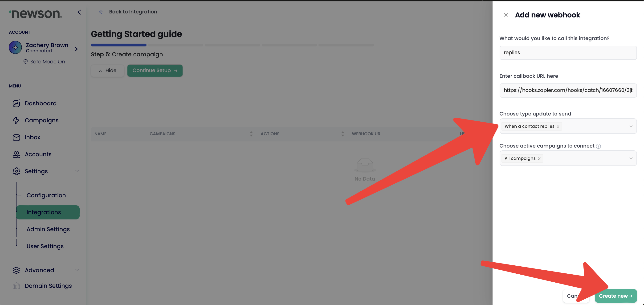Image resolution: width=644 pixels, height=305 pixels.
Task: Click the Domain Settings building icon
Action: [x=16, y=286]
